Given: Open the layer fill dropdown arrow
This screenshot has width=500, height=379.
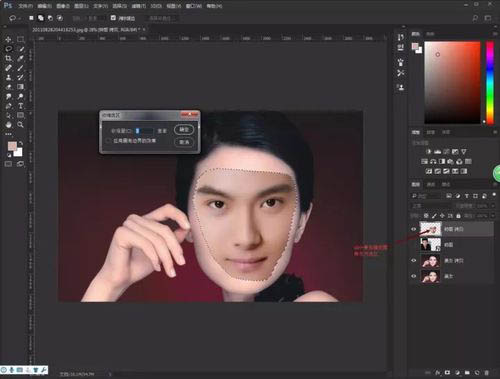Looking at the screenshot, I should click(x=492, y=216).
